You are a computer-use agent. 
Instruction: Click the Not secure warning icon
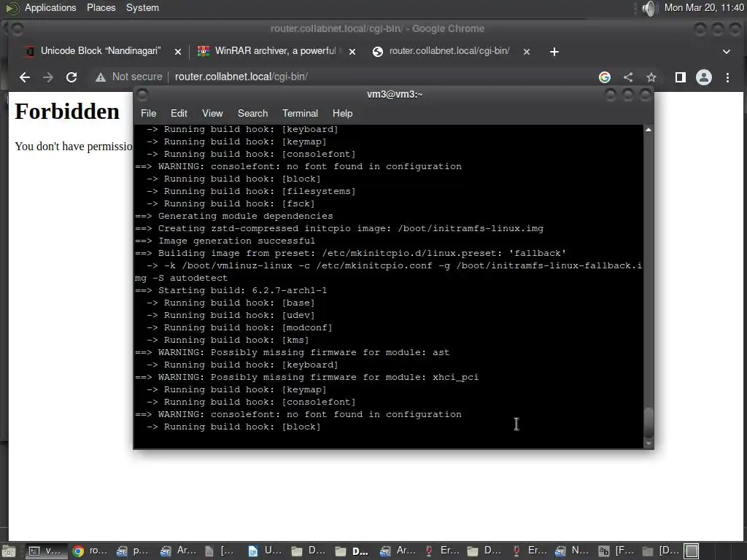tap(101, 77)
